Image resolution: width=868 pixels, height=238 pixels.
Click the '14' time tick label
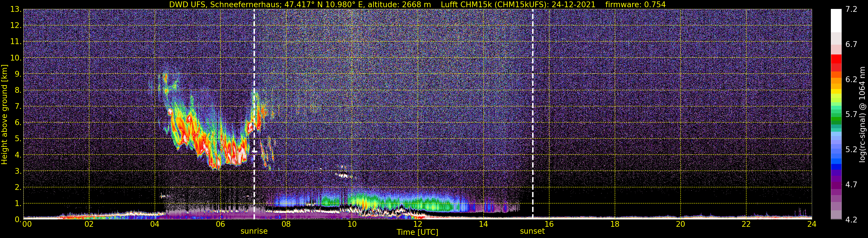coord(483,224)
